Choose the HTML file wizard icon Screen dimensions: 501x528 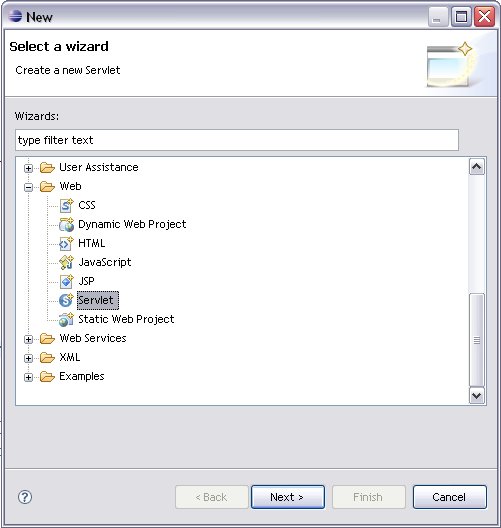click(x=66, y=243)
